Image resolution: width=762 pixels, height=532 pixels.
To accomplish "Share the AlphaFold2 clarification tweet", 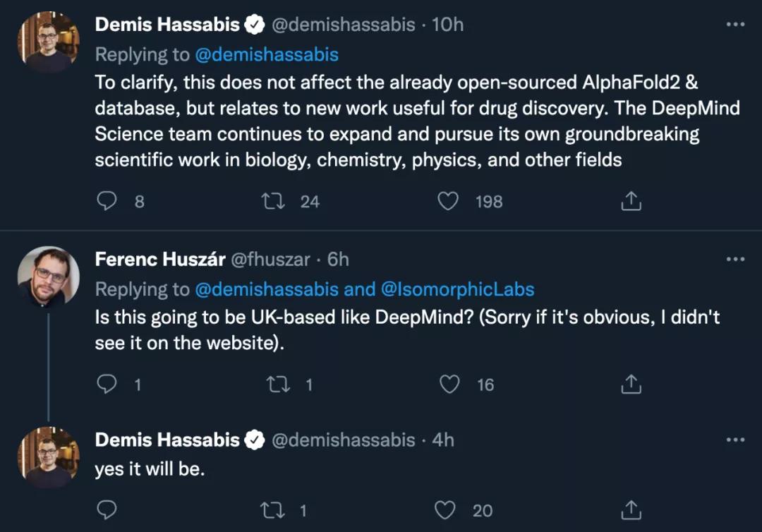I will 630,202.
